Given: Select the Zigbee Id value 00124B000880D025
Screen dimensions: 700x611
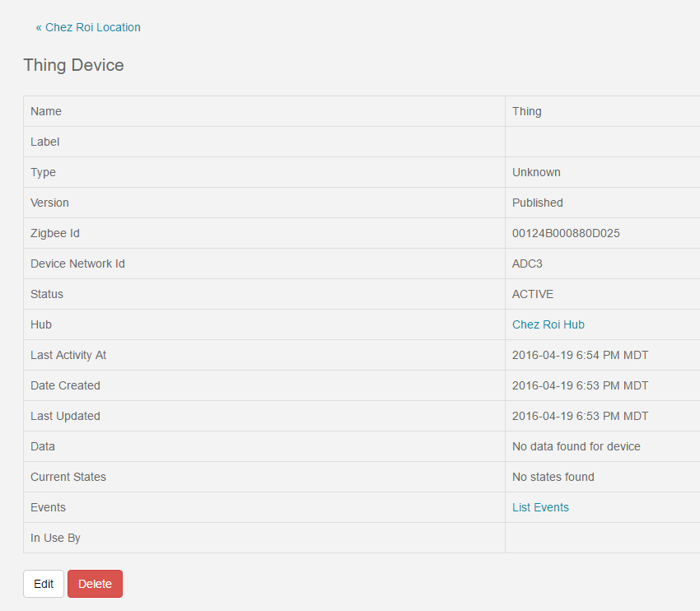Looking at the screenshot, I should point(566,233).
